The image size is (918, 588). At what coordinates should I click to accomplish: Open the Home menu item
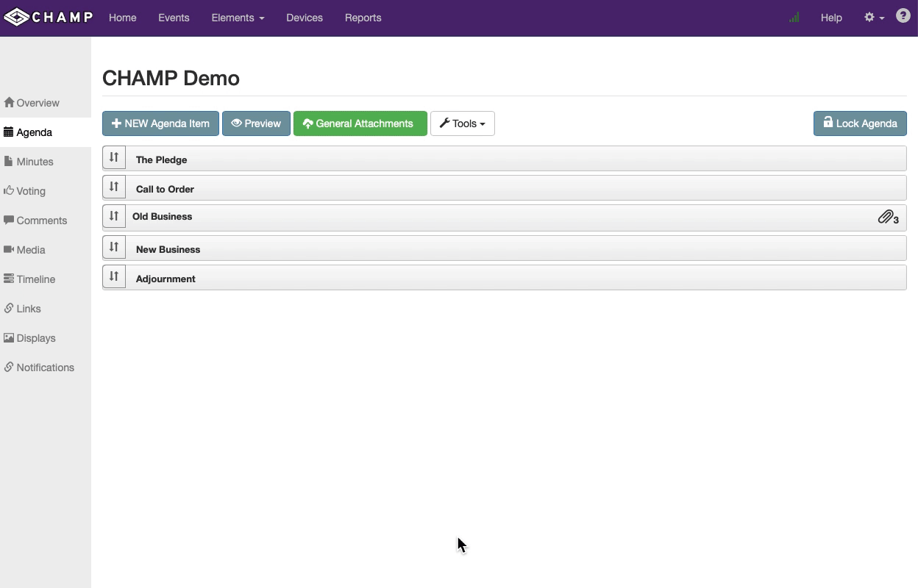click(x=122, y=18)
